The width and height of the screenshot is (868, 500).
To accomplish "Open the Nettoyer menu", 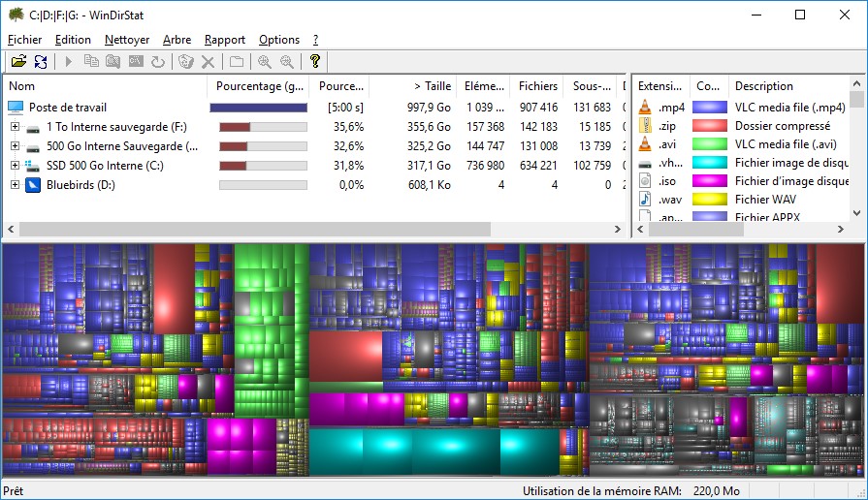I will point(127,40).
